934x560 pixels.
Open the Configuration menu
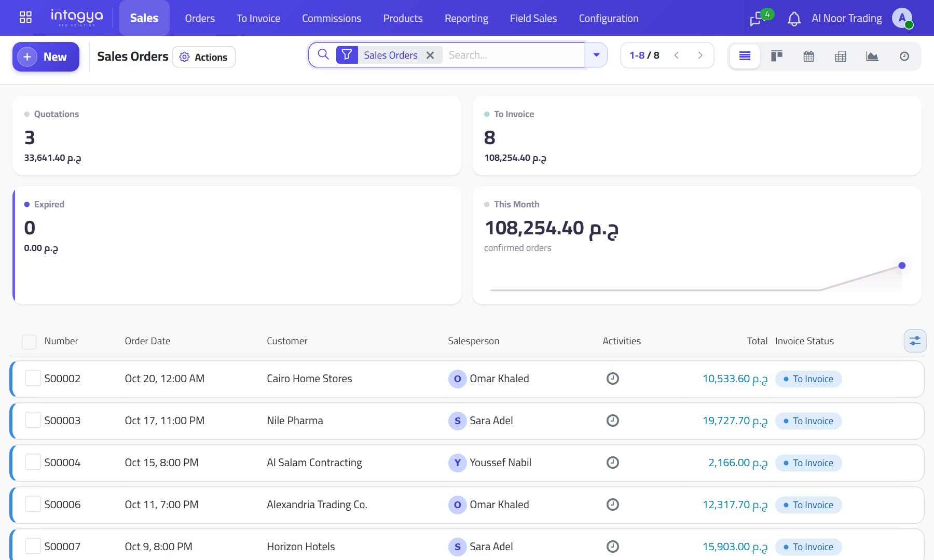(609, 18)
